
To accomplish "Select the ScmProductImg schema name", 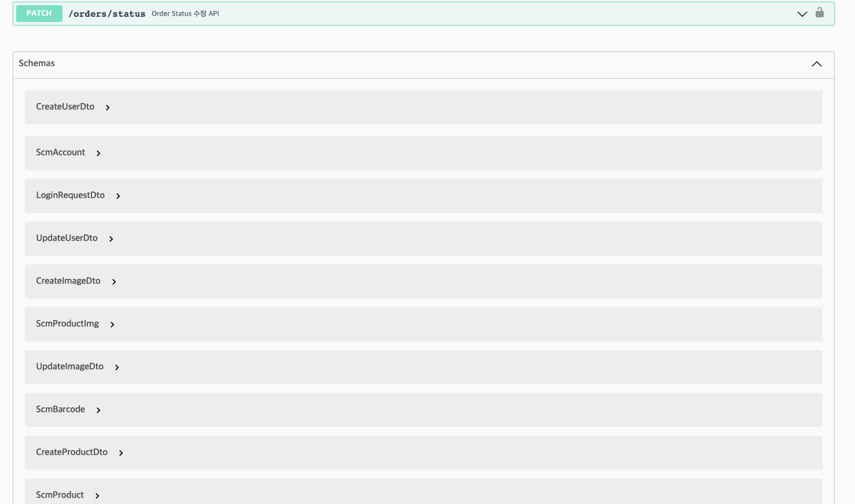I will pos(67,323).
